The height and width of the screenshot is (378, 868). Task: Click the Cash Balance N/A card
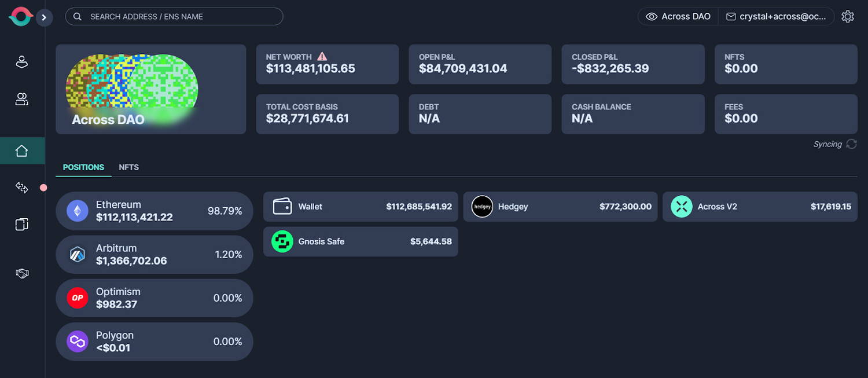coord(633,114)
